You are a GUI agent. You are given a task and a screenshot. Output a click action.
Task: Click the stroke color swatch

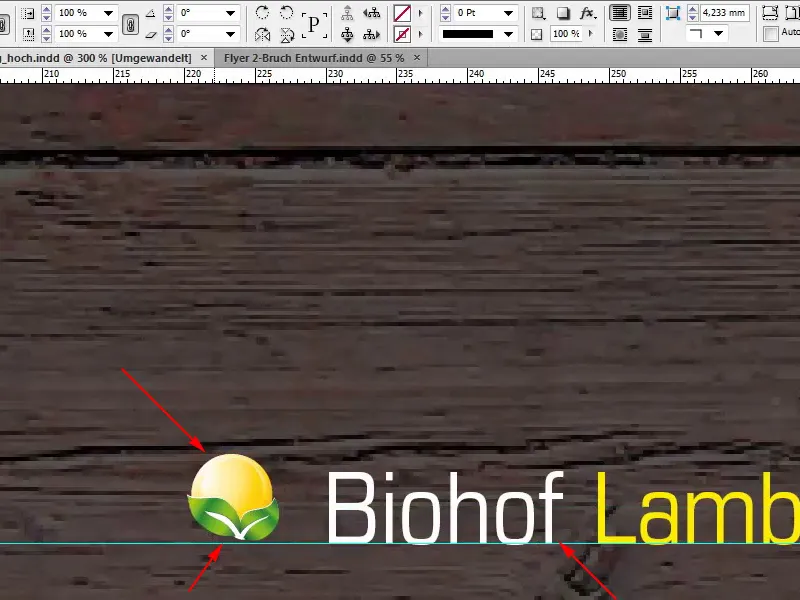click(x=402, y=34)
